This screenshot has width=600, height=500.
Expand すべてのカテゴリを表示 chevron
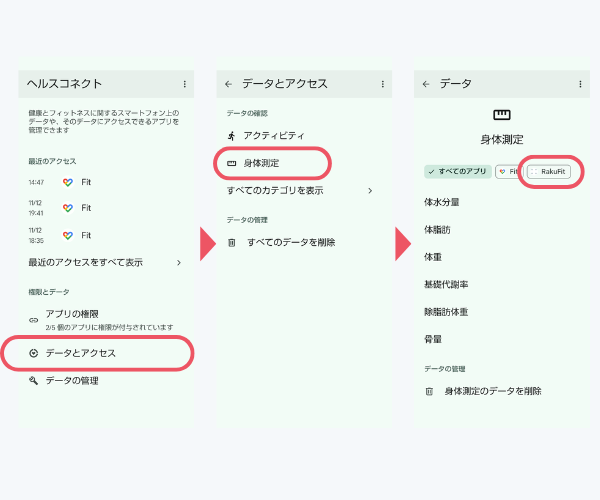(370, 191)
